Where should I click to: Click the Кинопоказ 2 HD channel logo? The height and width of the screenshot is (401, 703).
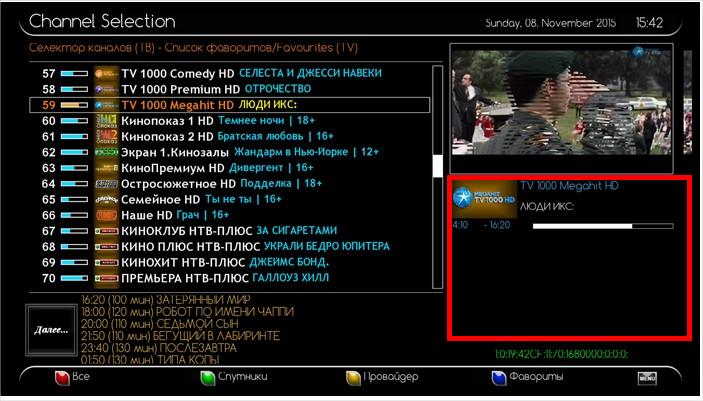tap(106, 136)
